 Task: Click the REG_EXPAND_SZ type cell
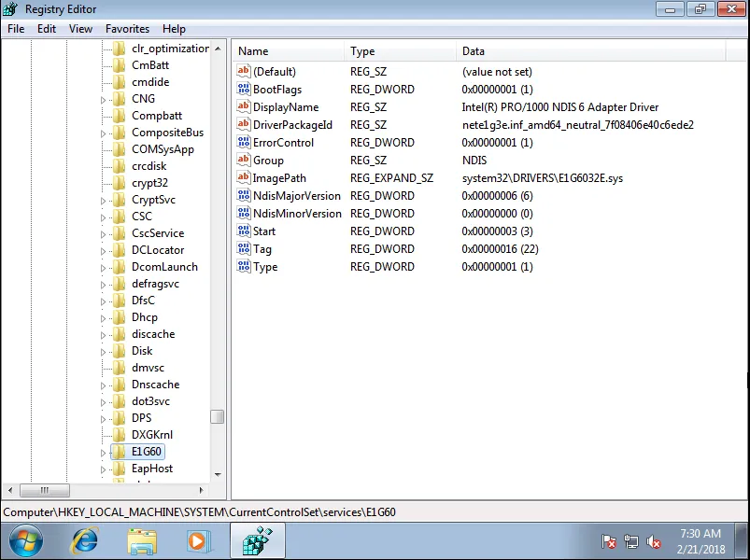pos(391,178)
